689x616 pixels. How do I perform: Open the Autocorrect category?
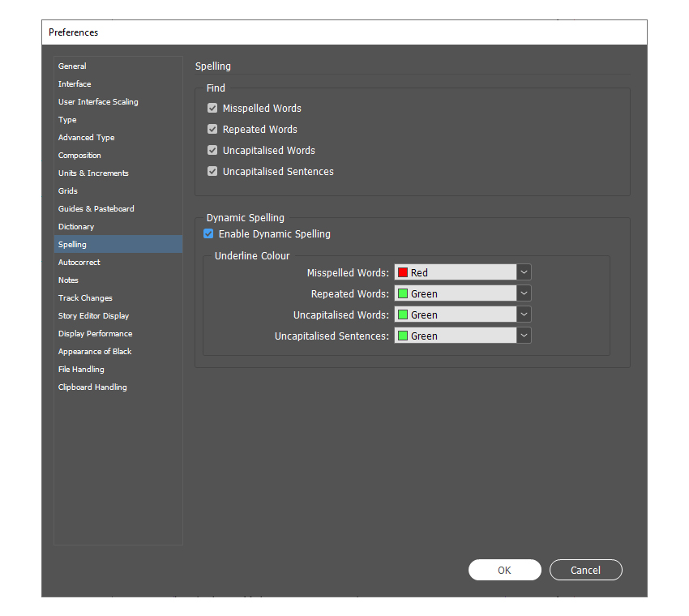click(x=118, y=263)
